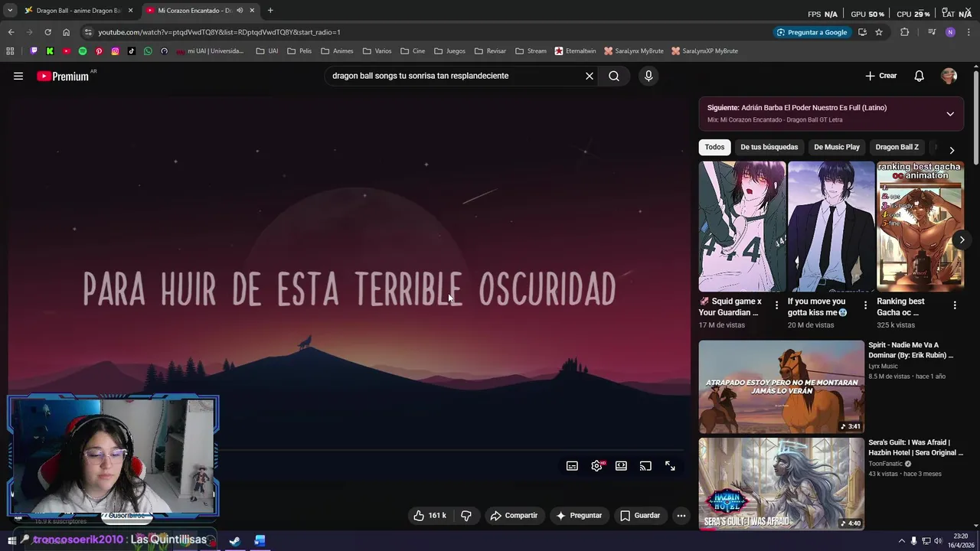980x551 pixels.
Task: Open Sera's Guilt I Was Afraid title
Action: [x=916, y=448]
